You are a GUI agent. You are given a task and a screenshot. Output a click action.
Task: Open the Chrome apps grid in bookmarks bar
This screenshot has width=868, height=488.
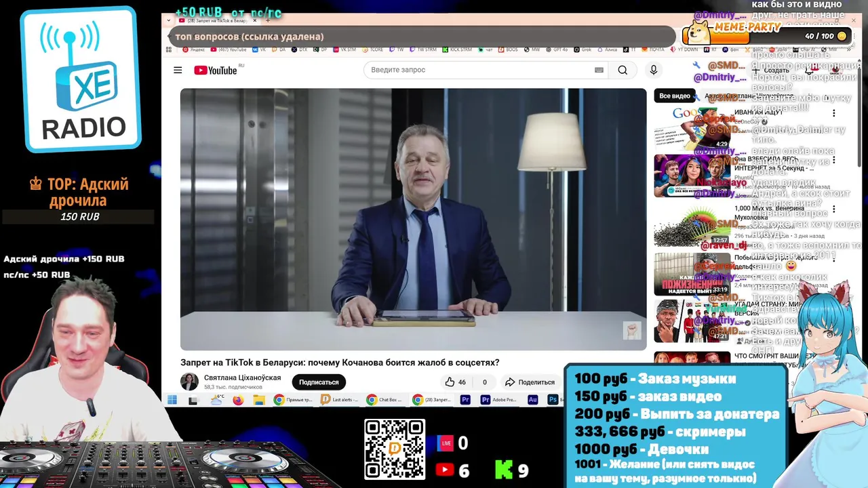(169, 49)
